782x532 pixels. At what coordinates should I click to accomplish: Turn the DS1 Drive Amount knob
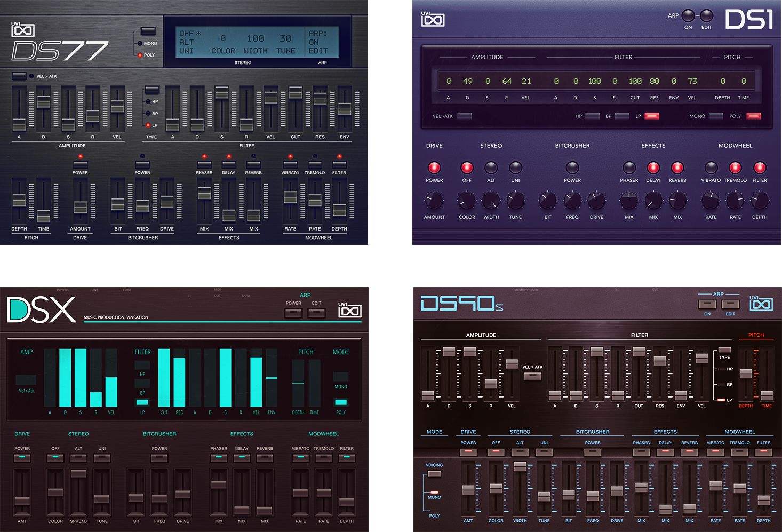[x=434, y=201]
